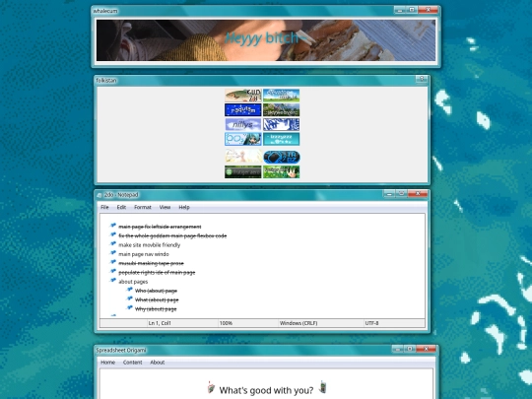Select 'Who (about) page' item
The height and width of the screenshot is (399, 532).
[x=156, y=291]
